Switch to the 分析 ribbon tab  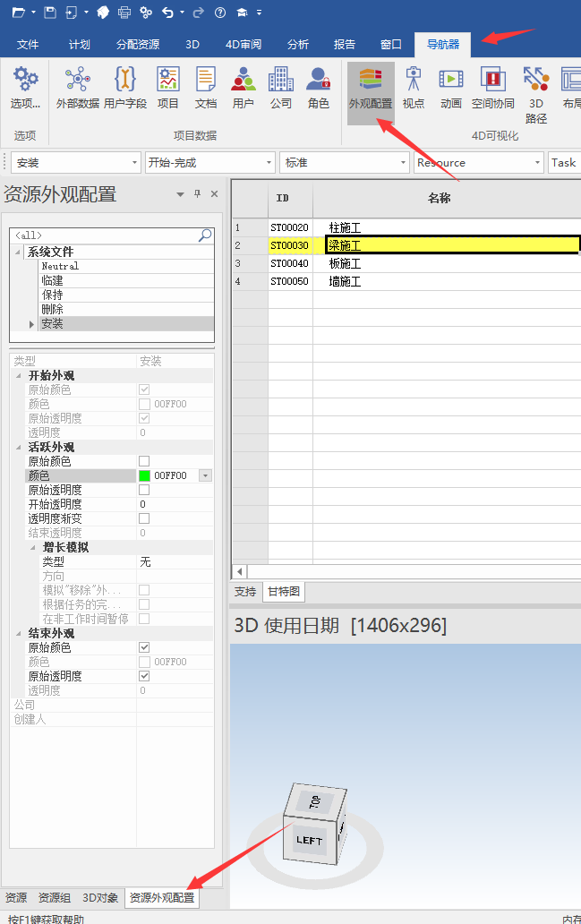tap(298, 44)
